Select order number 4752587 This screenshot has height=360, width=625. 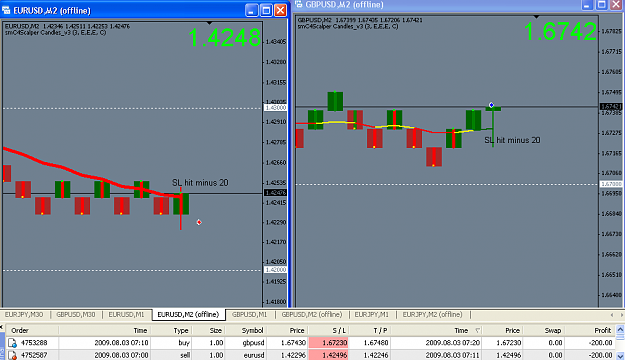[34, 355]
